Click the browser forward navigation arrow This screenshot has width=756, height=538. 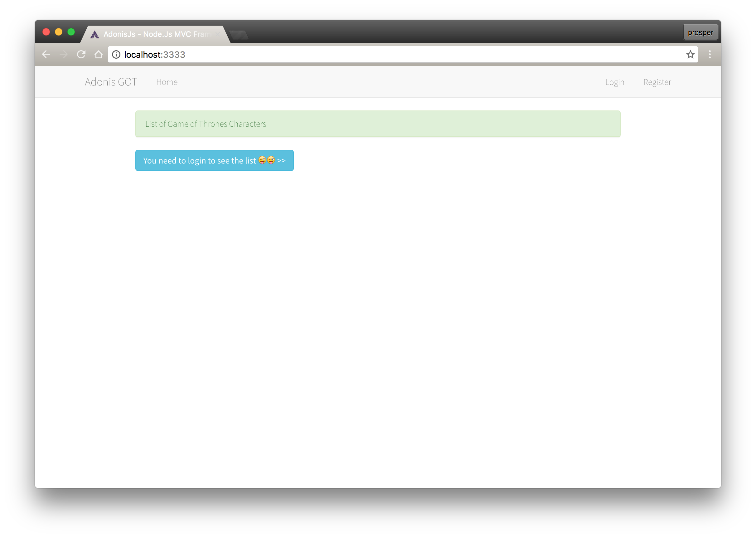63,54
